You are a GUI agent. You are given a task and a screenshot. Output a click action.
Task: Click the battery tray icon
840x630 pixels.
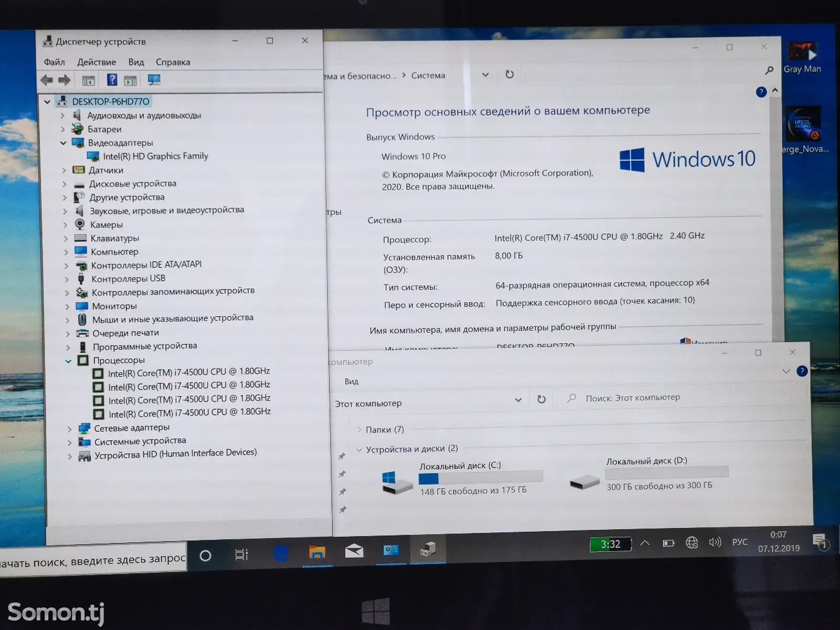pos(668,543)
